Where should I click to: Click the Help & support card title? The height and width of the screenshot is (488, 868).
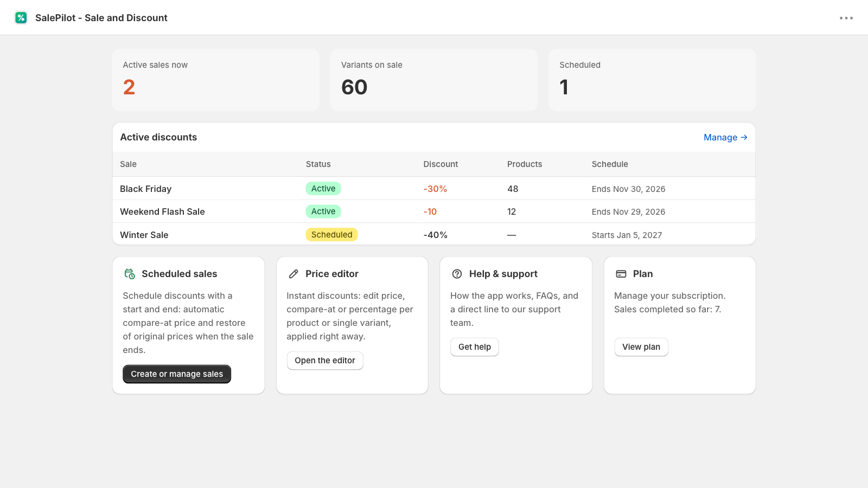[x=503, y=274]
